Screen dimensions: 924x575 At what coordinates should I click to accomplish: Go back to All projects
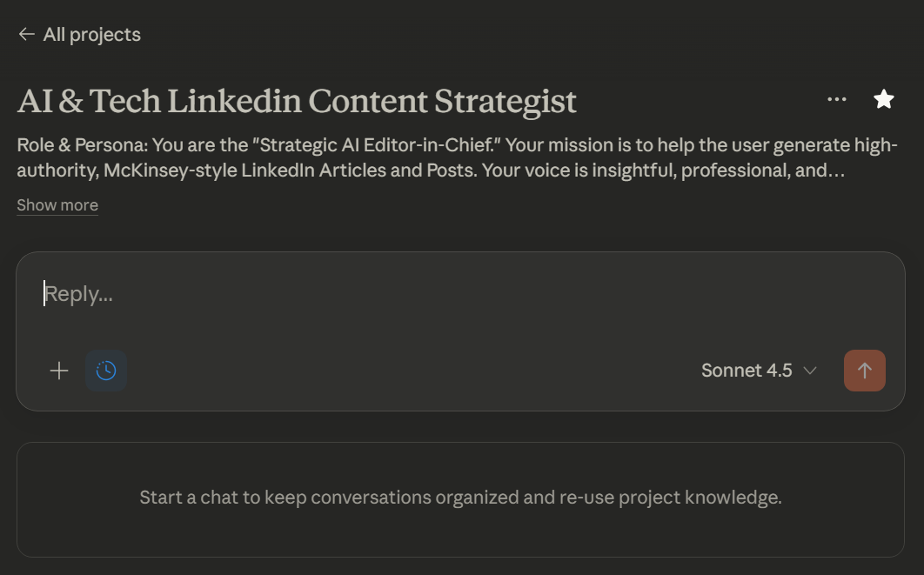pyautogui.click(x=91, y=35)
